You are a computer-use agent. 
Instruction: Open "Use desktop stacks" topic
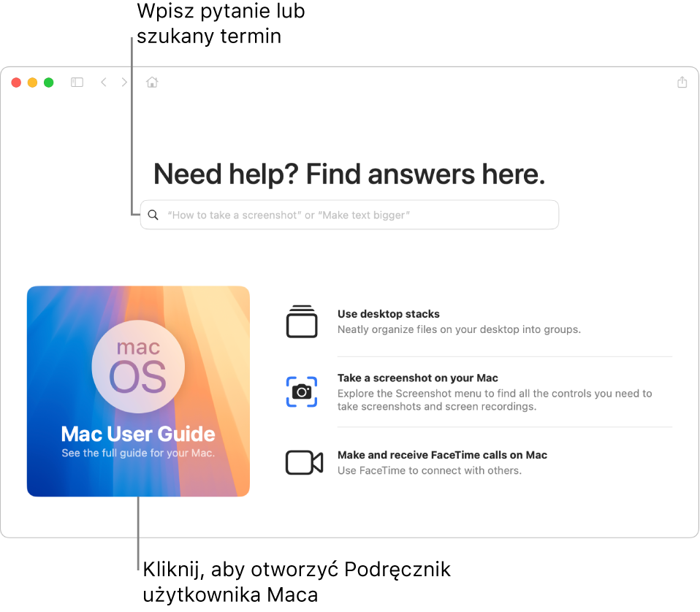[x=389, y=314]
